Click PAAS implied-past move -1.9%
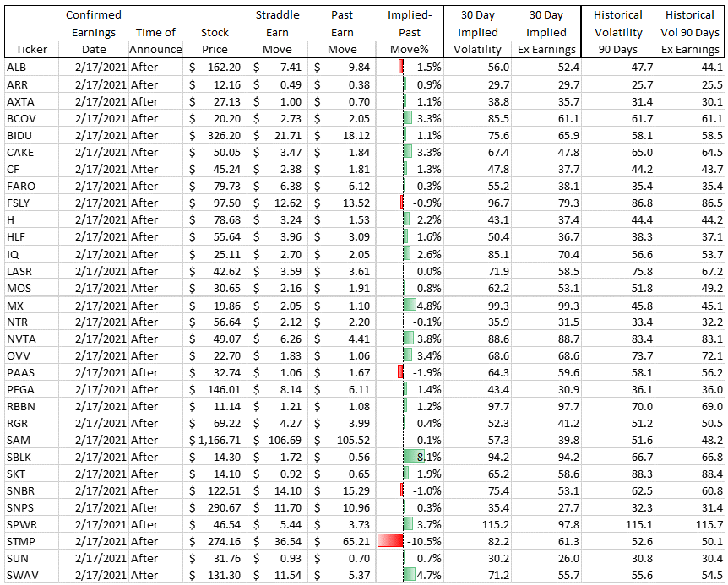Screen dimensions: 728x585 click(x=410, y=372)
